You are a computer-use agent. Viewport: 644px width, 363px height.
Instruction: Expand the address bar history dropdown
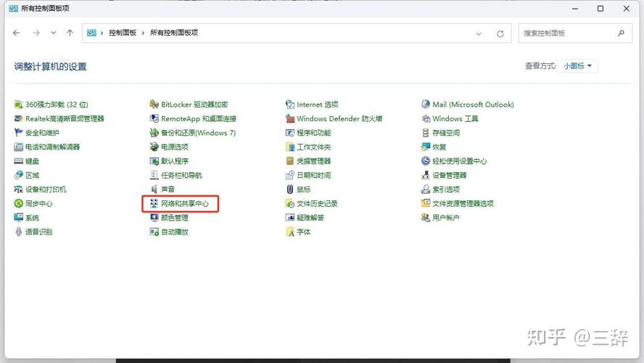(479, 33)
